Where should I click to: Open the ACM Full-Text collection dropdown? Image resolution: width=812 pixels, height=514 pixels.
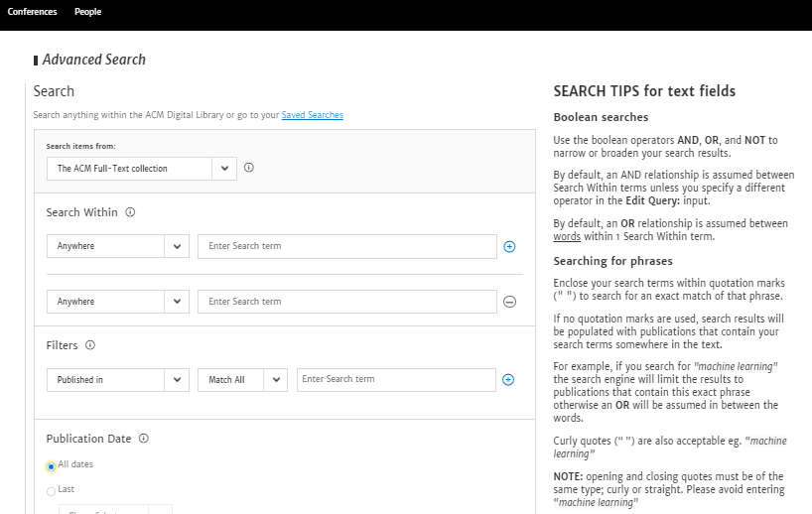[x=141, y=169]
